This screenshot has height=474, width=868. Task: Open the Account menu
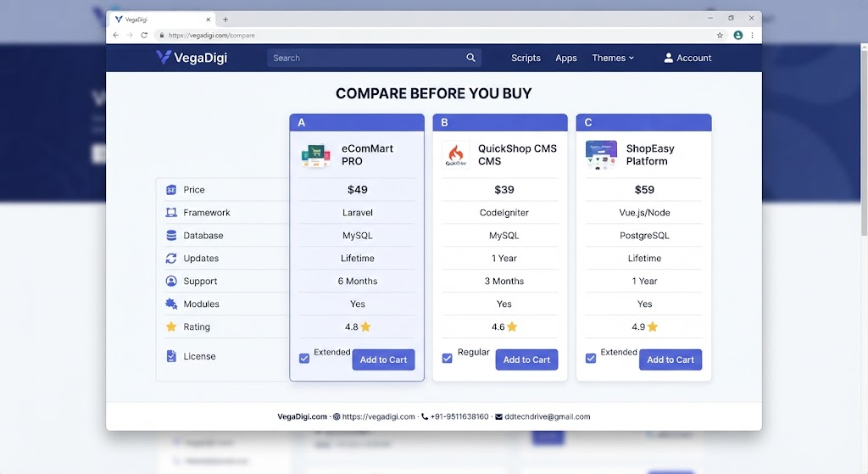687,58
